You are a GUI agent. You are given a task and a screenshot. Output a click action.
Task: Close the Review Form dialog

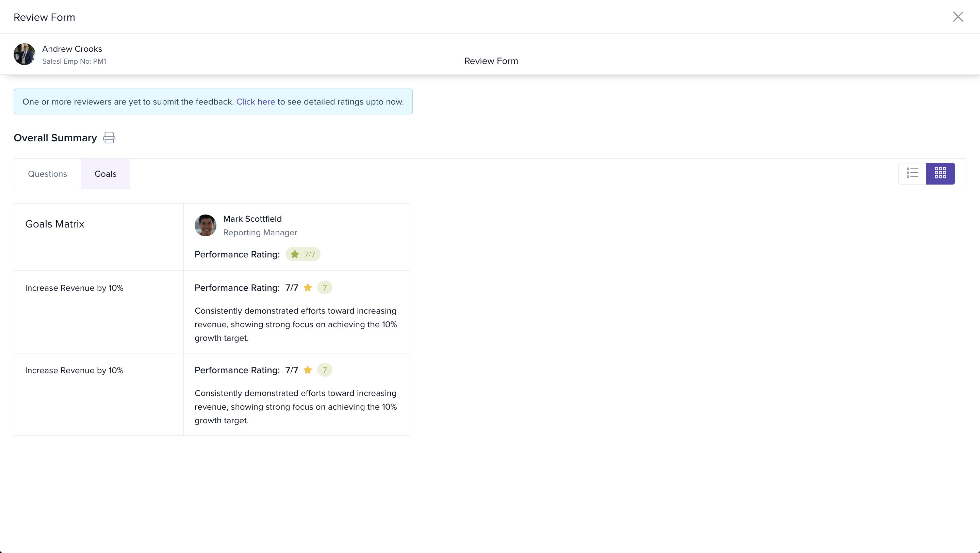958,17
